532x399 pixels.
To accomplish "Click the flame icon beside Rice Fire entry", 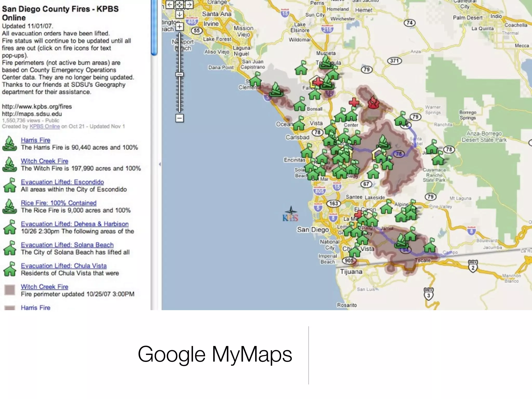I will [10, 207].
